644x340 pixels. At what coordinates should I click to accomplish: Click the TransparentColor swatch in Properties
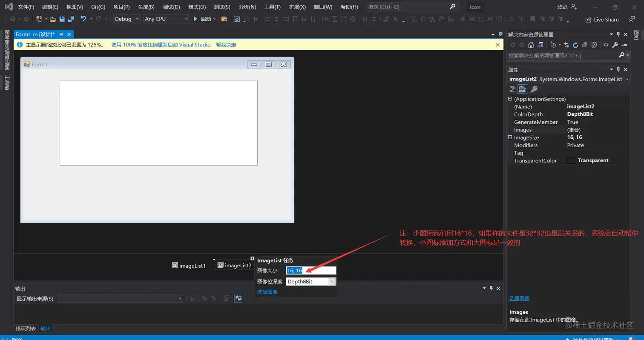point(571,160)
